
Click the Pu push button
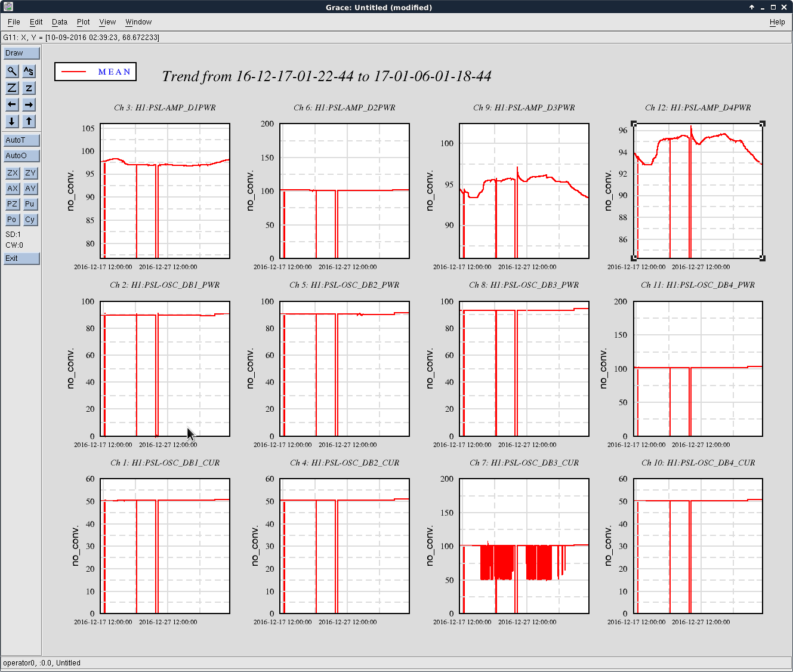tap(30, 204)
